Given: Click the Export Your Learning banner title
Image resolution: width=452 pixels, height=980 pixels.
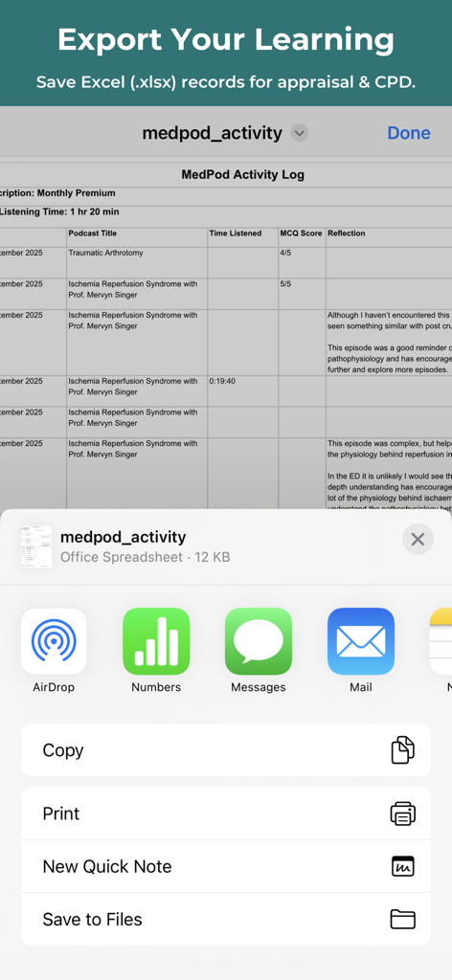Looking at the screenshot, I should click(x=226, y=40).
